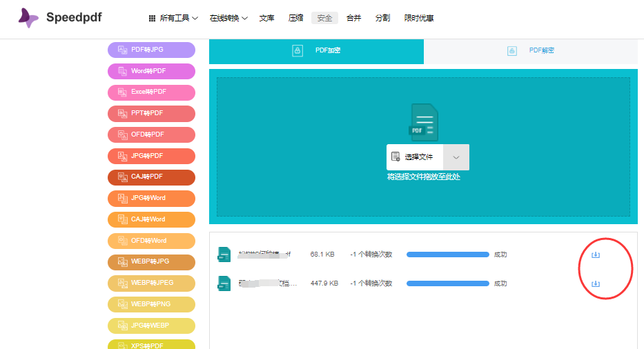This screenshot has height=349, width=644.
Task: Click the large PDF document icon
Action: pyautogui.click(x=423, y=122)
